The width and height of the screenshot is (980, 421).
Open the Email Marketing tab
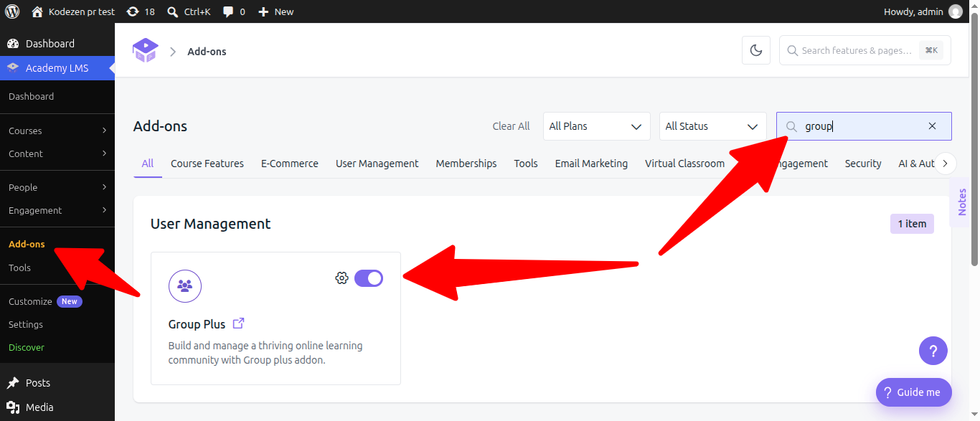click(x=591, y=164)
